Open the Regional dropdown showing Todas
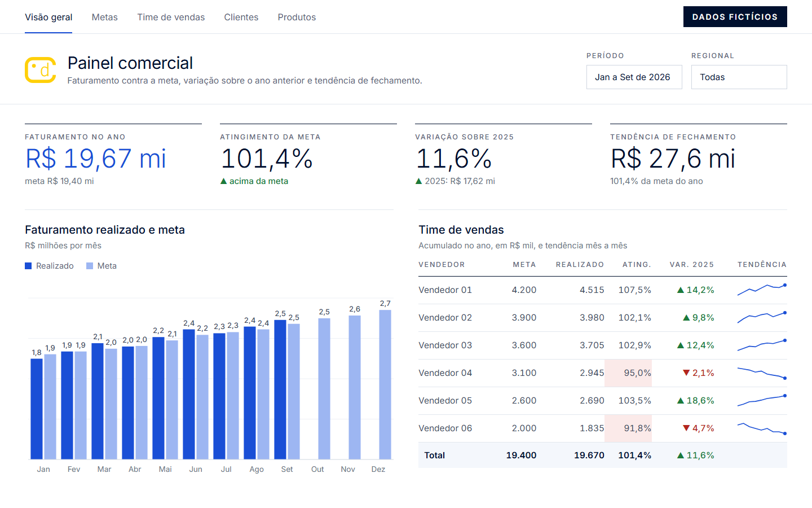Screen dimensions: 812x508 pos(739,77)
